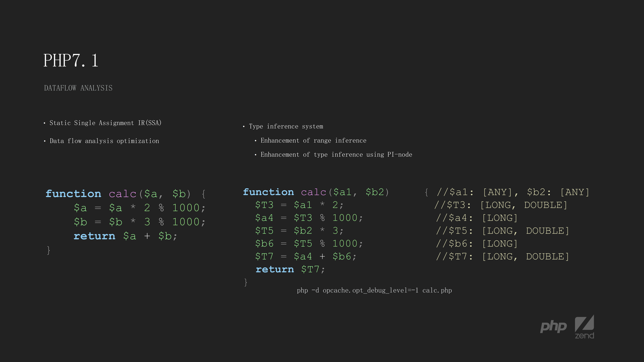The height and width of the screenshot is (362, 644).
Task: Select the $T3 = $a1 * 2 line
Action: 299,205
